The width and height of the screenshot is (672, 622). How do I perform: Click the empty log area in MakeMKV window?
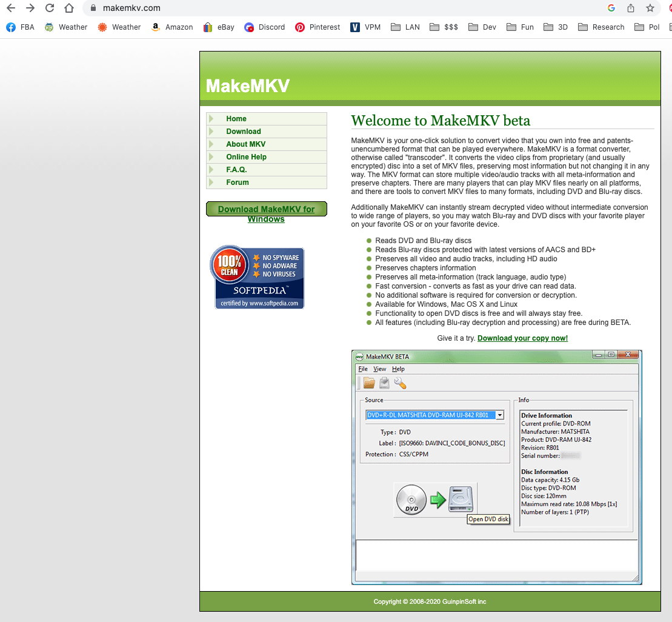[x=496, y=555]
